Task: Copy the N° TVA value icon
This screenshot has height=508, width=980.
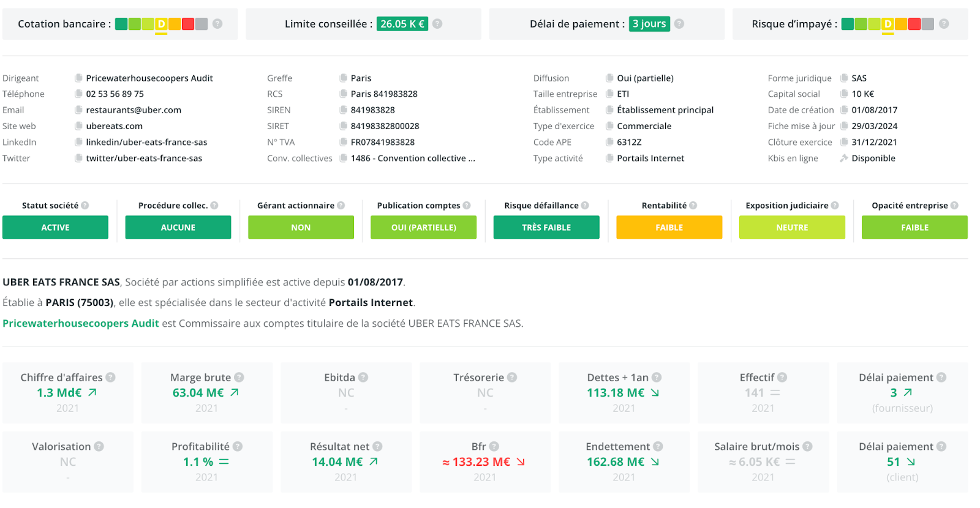Action: click(x=344, y=142)
